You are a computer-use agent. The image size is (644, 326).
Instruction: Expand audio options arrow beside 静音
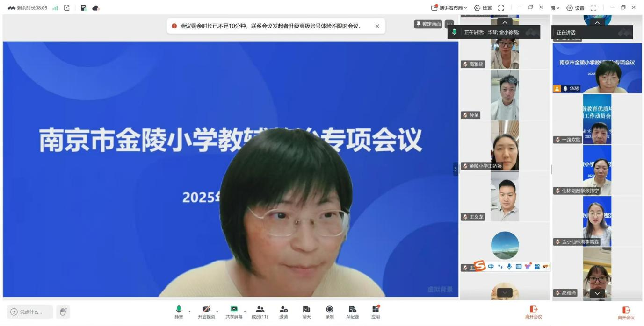pyautogui.click(x=189, y=312)
